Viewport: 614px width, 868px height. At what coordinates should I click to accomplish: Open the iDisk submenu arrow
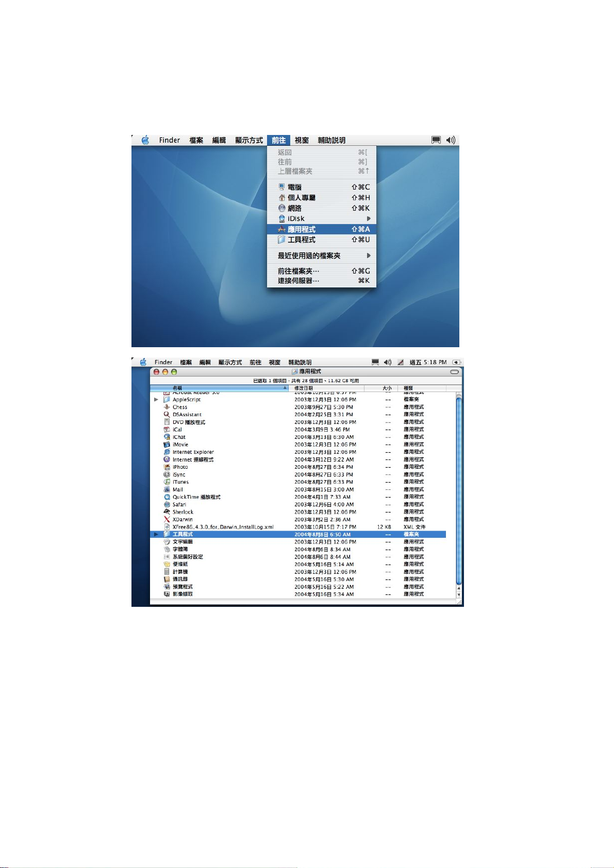click(369, 218)
